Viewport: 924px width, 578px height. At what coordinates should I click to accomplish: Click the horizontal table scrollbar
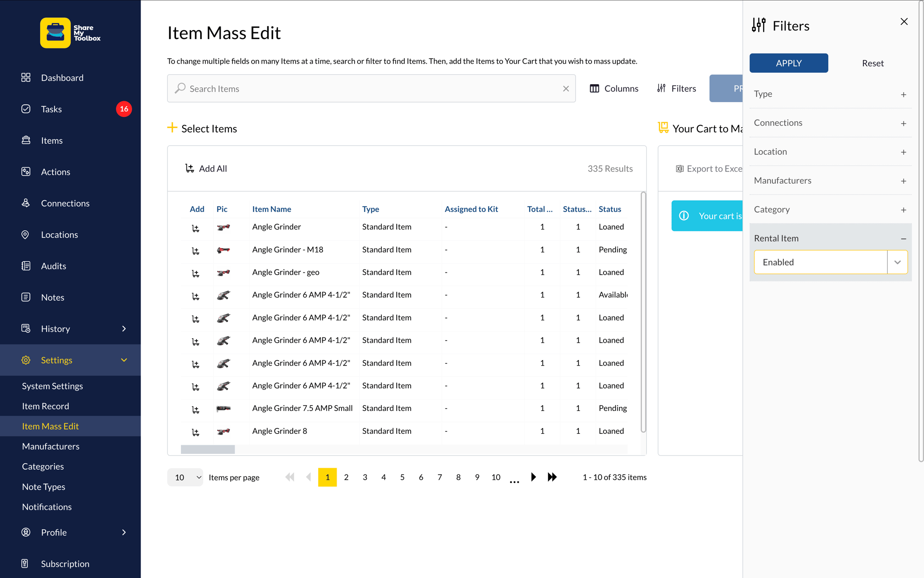pyautogui.click(x=208, y=449)
